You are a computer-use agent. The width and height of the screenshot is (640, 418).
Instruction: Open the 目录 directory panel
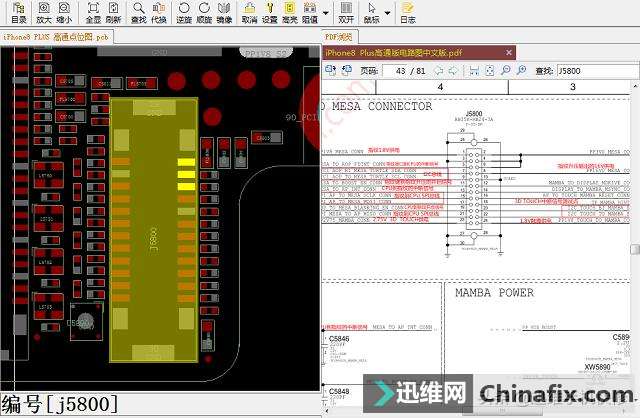tap(19, 13)
